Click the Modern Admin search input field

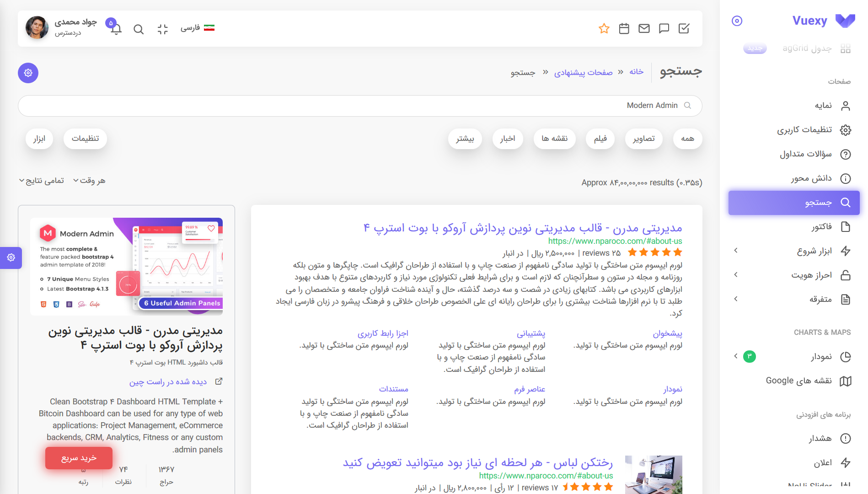(x=360, y=106)
